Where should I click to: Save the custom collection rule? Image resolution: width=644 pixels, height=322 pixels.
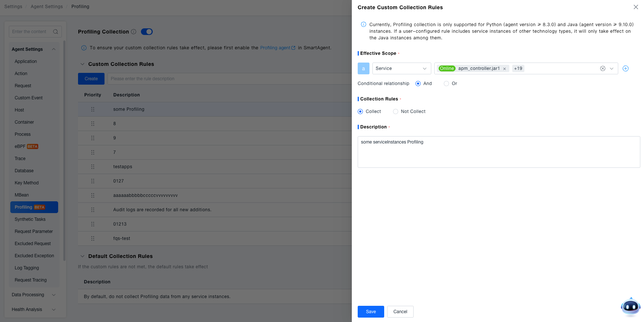pyautogui.click(x=371, y=312)
